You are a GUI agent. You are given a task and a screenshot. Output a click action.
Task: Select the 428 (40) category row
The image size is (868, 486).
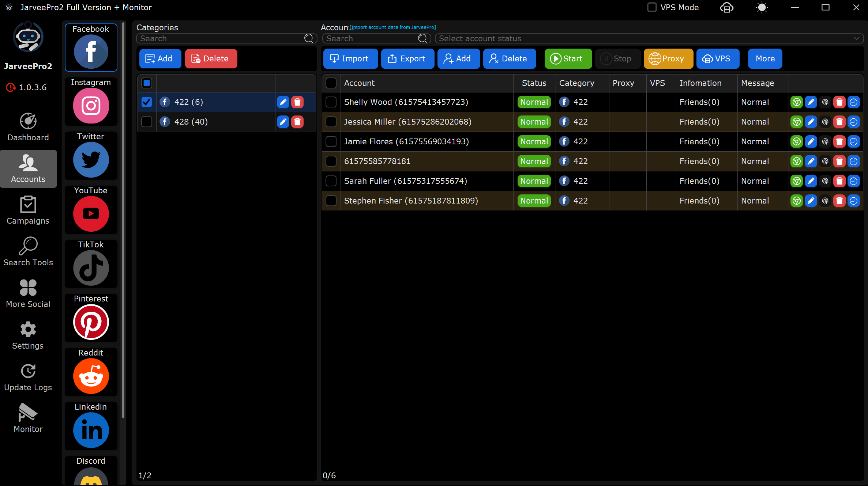(x=227, y=122)
